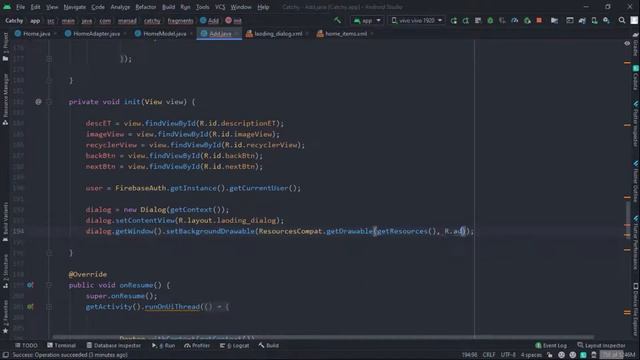Open the app run configuration dropdown
640x360 pixels.
[x=367, y=20]
